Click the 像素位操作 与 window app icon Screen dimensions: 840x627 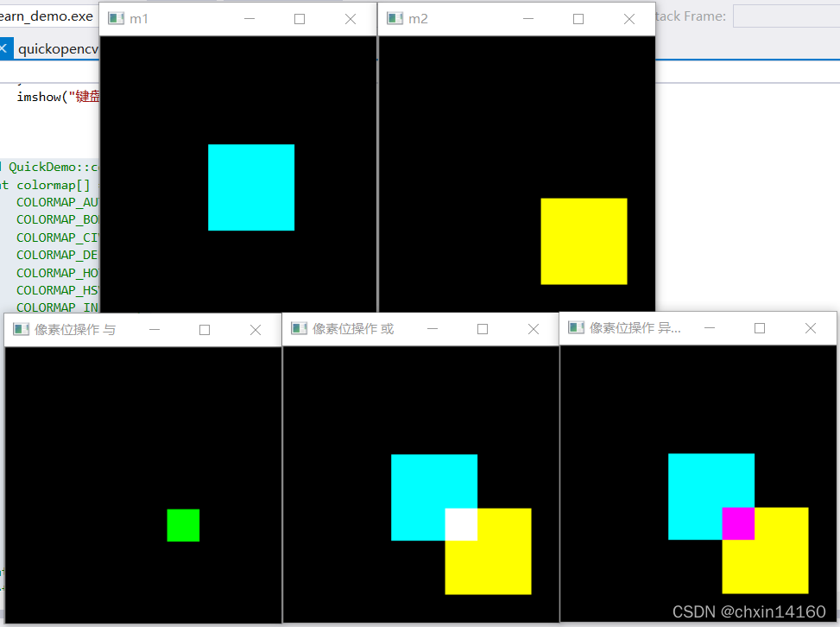(21, 329)
